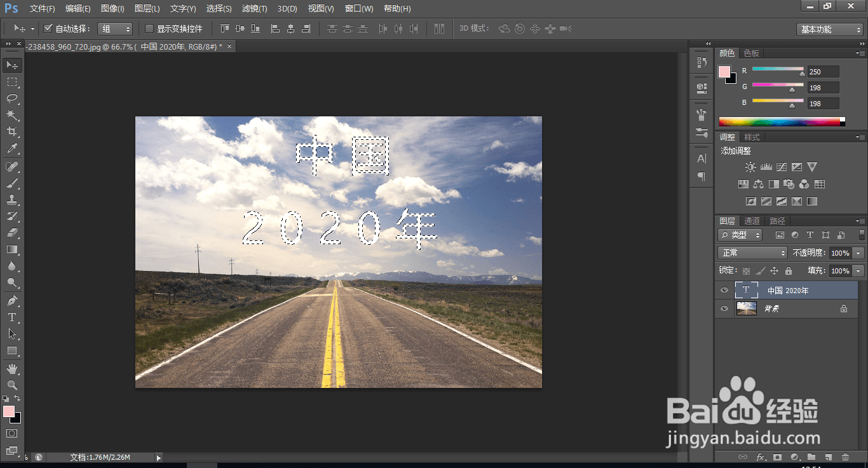This screenshot has height=468, width=868.
Task: Select the Dodge tool
Action: click(x=12, y=282)
